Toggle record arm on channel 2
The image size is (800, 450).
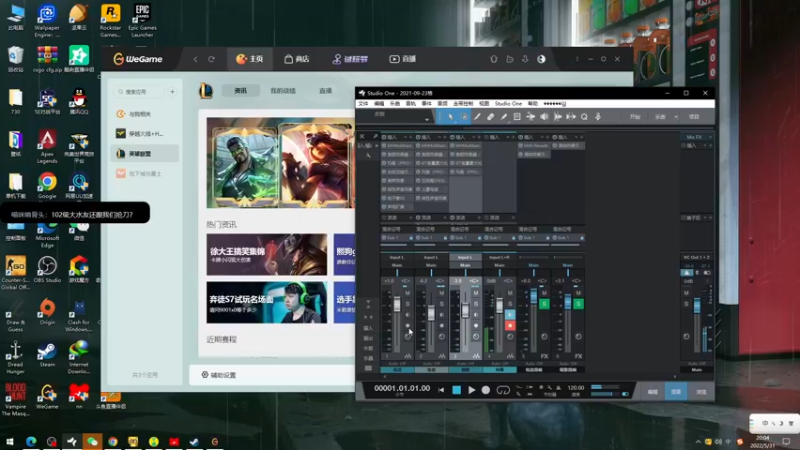pyautogui.click(x=442, y=326)
